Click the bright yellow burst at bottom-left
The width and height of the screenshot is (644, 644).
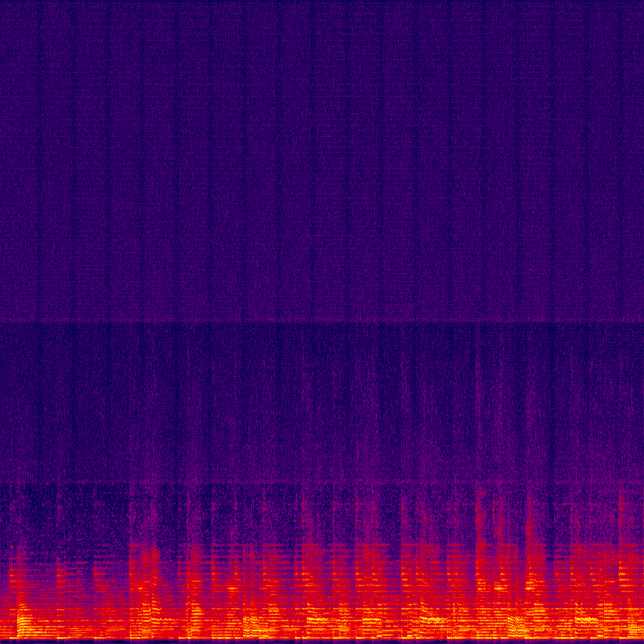click(x=23, y=623)
